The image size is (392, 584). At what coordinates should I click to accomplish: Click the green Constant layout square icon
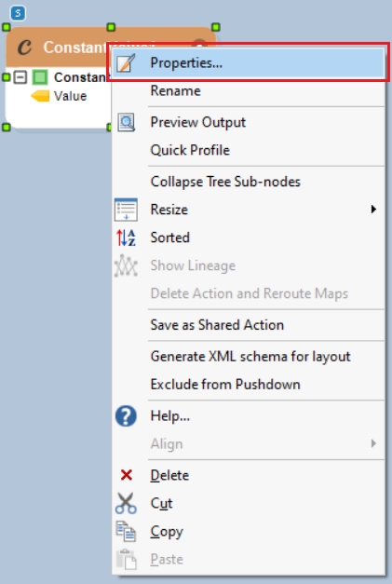(40, 77)
